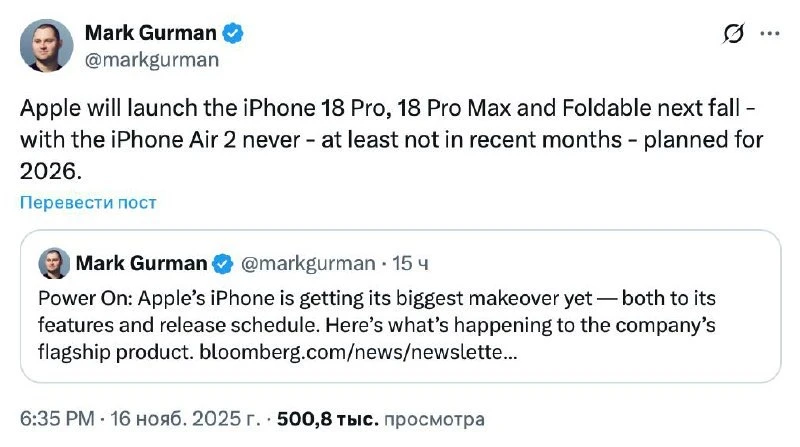Click the Mark Gurman name in the quoted post
This screenshot has height=447, width=800.
point(140,264)
